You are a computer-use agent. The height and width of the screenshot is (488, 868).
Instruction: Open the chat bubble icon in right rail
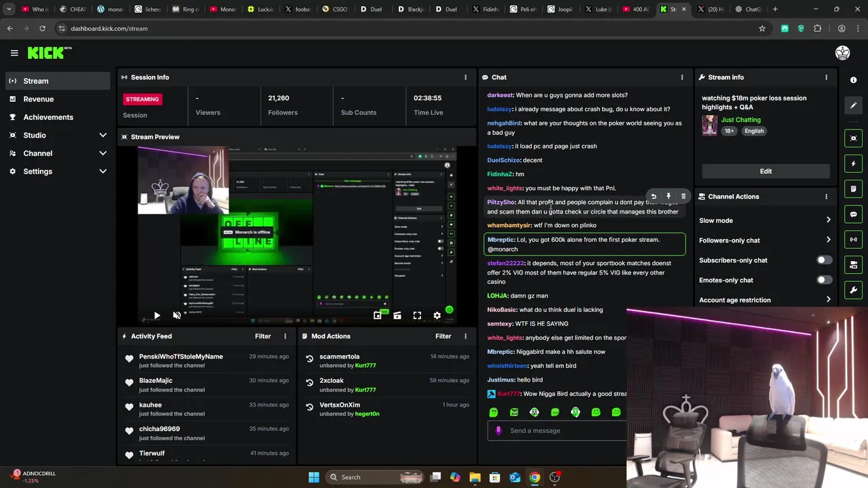coord(853,214)
